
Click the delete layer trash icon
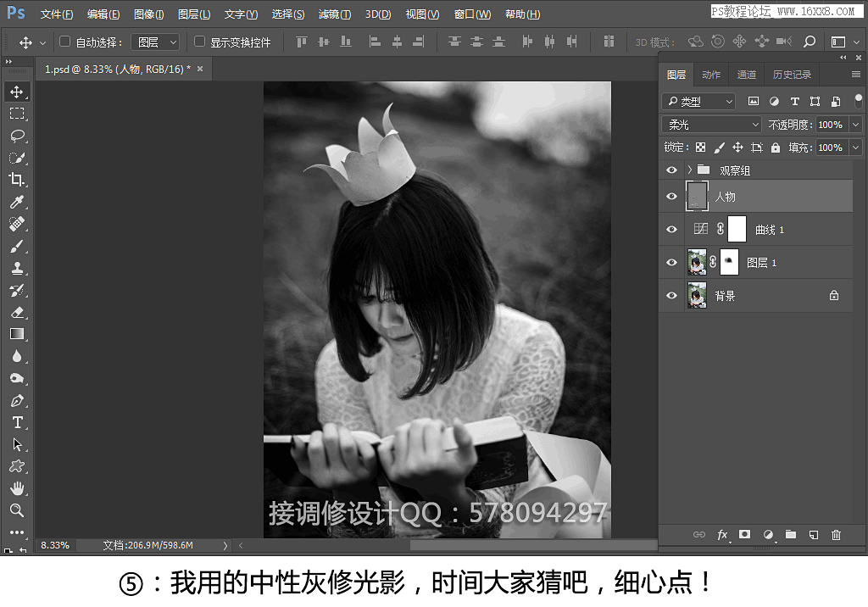tap(837, 535)
